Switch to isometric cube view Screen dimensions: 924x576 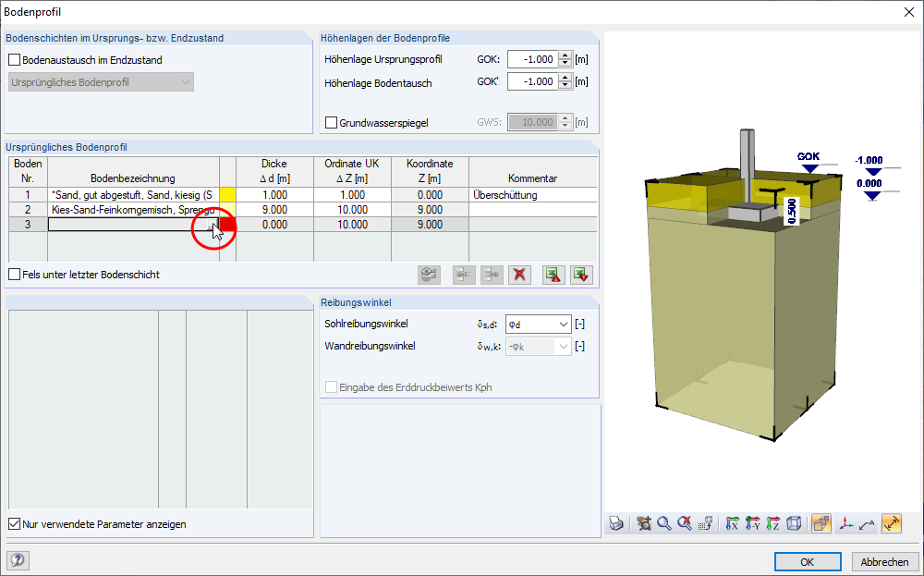click(794, 523)
